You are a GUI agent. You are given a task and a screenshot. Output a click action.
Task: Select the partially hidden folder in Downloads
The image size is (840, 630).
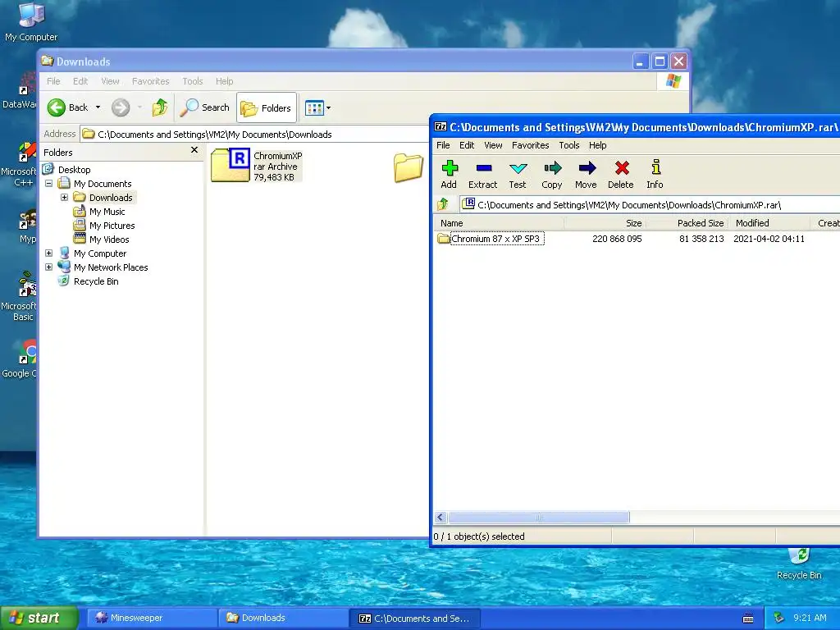(409, 167)
